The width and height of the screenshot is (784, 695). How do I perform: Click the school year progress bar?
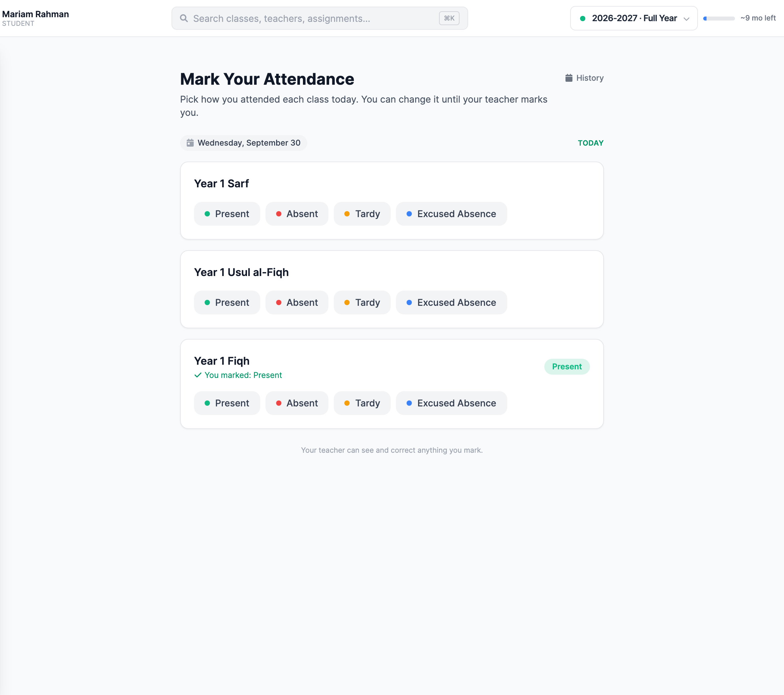pyautogui.click(x=719, y=19)
